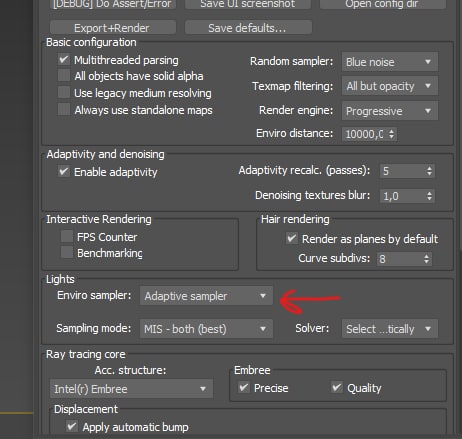Viewport: 462px width, 439px height.
Task: Click Enviro distance spinner arrows
Action: pos(392,134)
